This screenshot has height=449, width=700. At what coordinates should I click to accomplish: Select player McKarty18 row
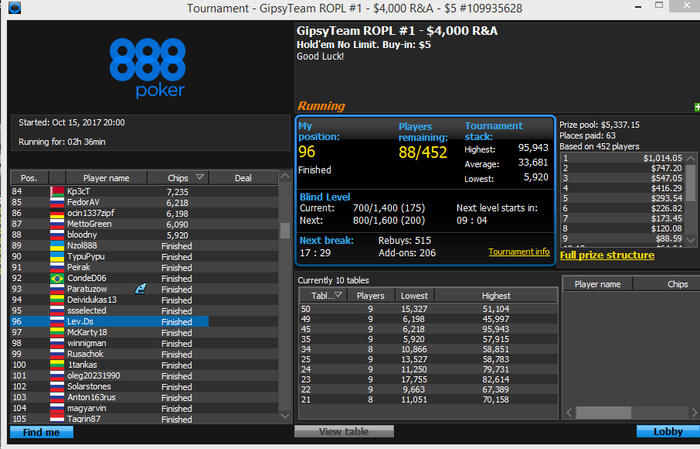tap(144, 333)
